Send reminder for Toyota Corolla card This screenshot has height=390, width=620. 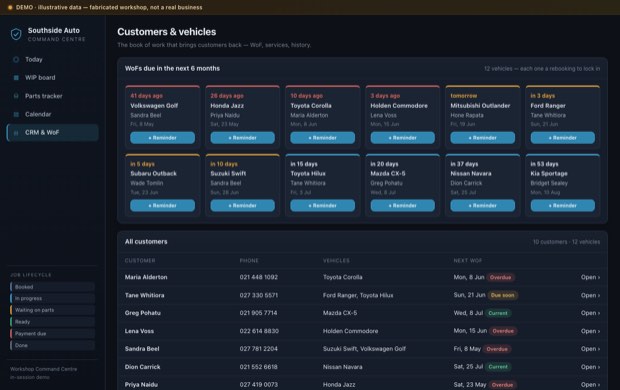pos(323,138)
